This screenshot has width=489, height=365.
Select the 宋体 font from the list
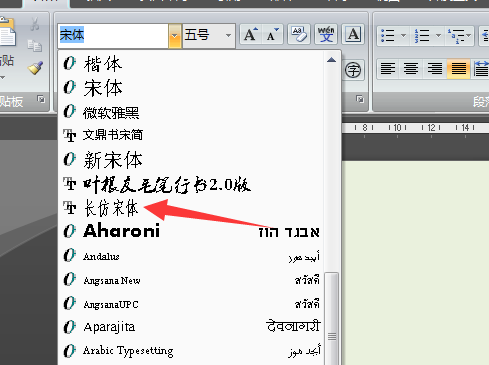pyautogui.click(x=192, y=88)
